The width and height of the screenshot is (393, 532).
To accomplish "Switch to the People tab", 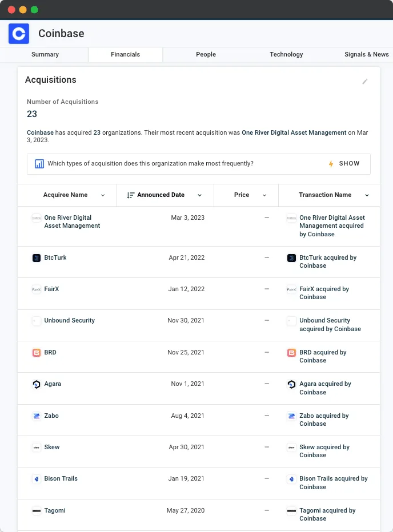I will point(206,54).
